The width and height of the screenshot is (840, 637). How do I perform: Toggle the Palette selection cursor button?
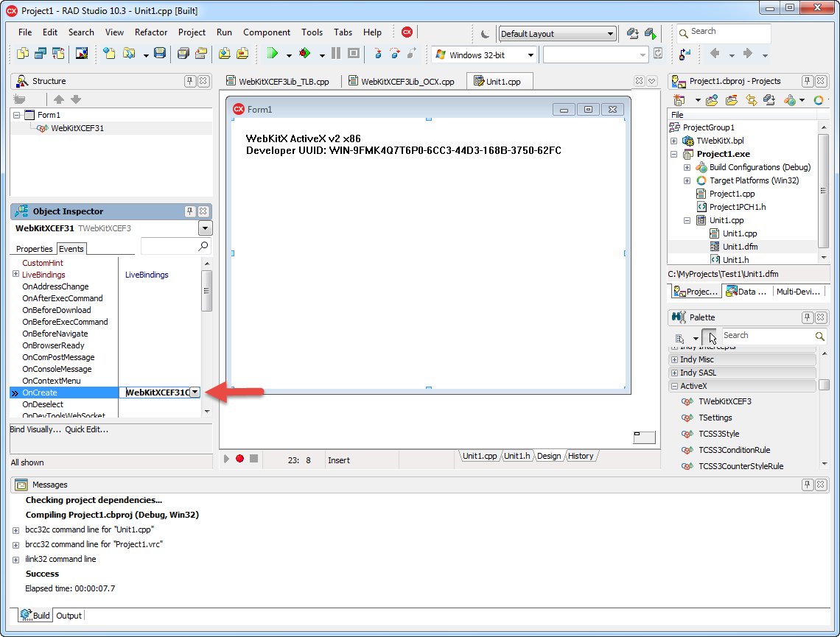point(710,338)
